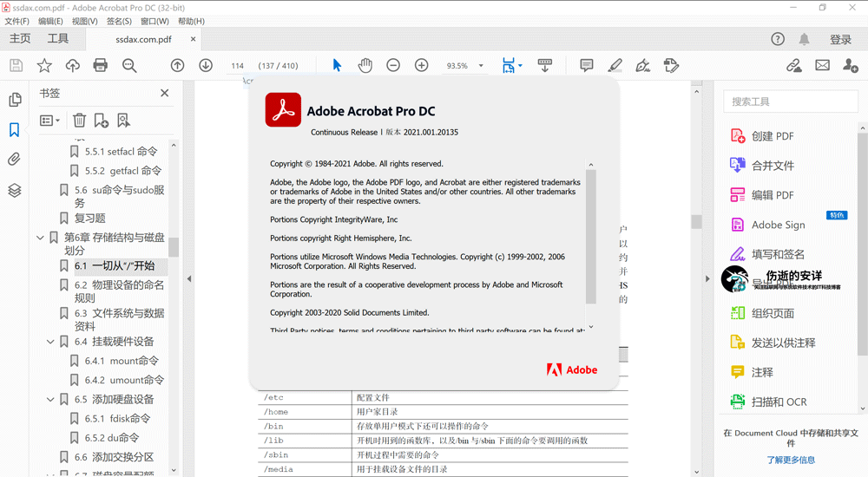Click the find current bookmark icon

coord(123,120)
